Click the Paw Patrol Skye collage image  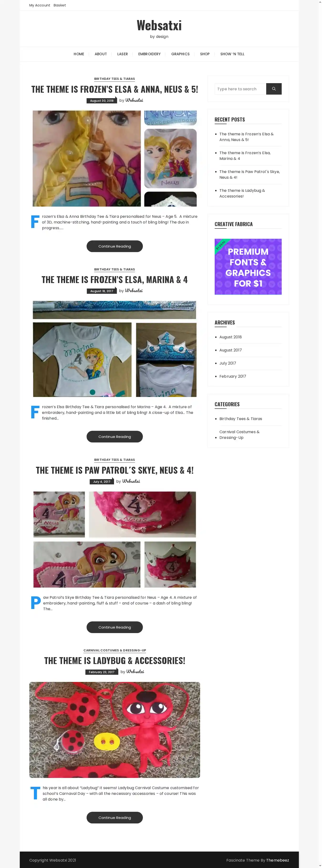pyautogui.click(x=115, y=539)
